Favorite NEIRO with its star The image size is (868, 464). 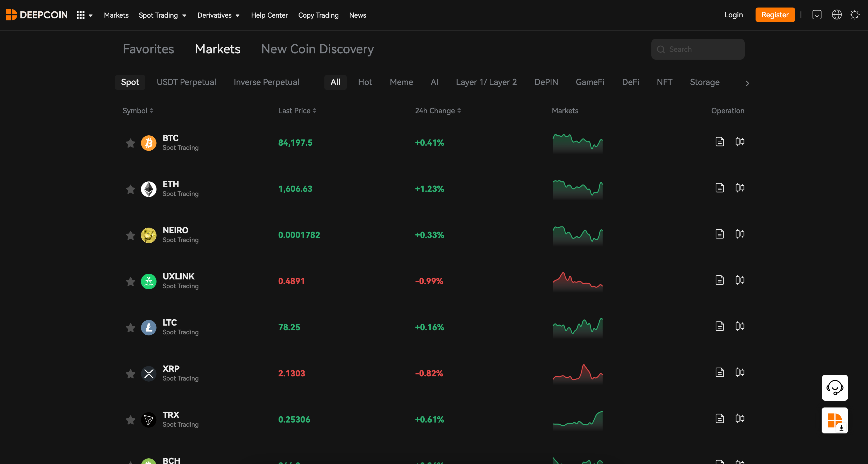pos(130,235)
